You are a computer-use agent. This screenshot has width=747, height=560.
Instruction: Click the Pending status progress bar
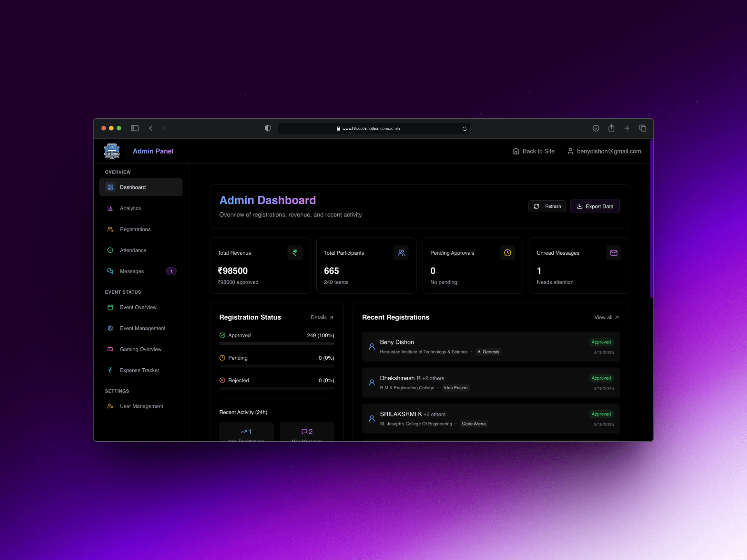[x=277, y=366]
